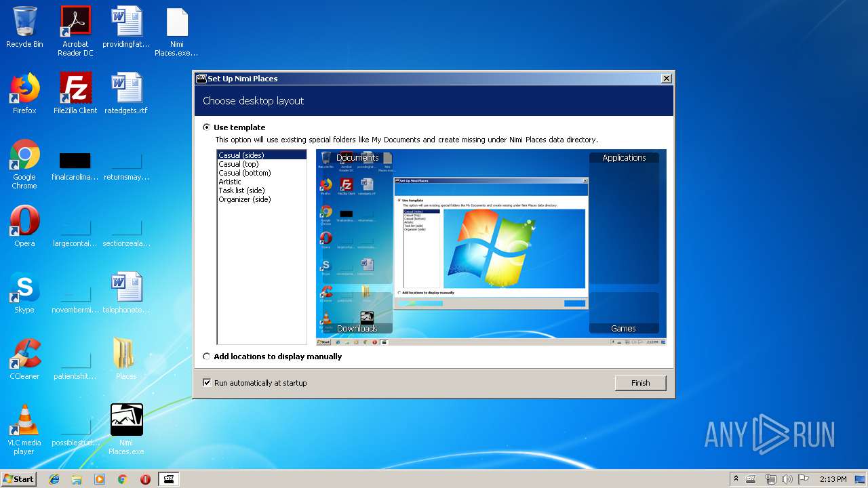Click the desktop layout preview image
This screenshot has height=488, width=868.
[491, 247]
